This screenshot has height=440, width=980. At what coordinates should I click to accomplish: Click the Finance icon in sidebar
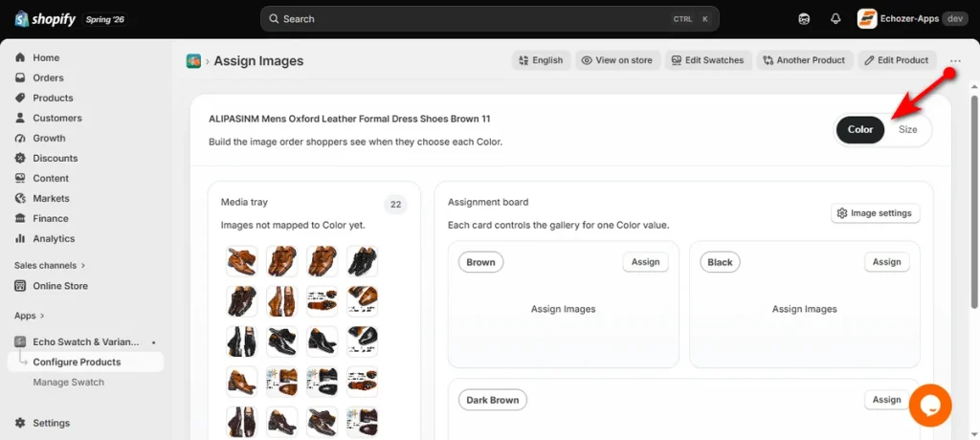click(x=20, y=218)
